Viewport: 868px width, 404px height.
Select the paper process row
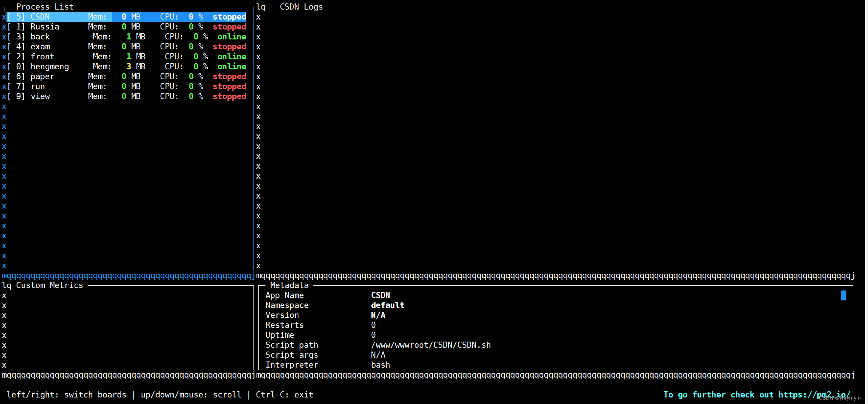tap(42, 76)
